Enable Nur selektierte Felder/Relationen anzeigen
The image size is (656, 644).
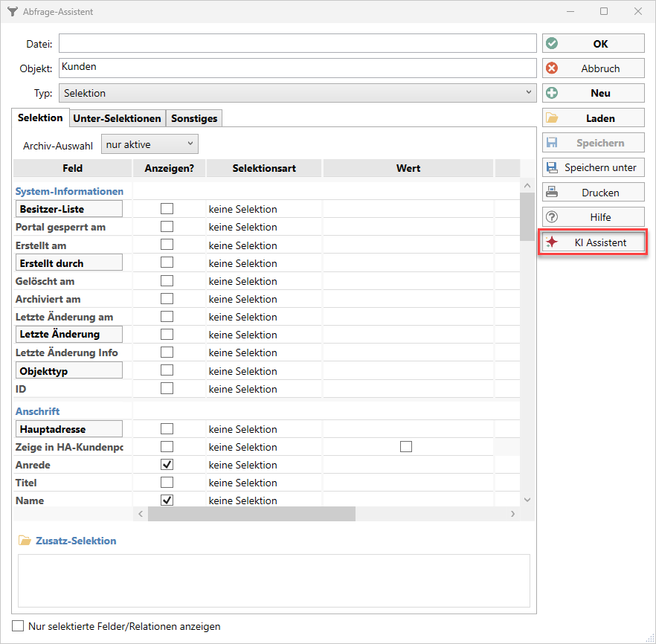(18, 626)
